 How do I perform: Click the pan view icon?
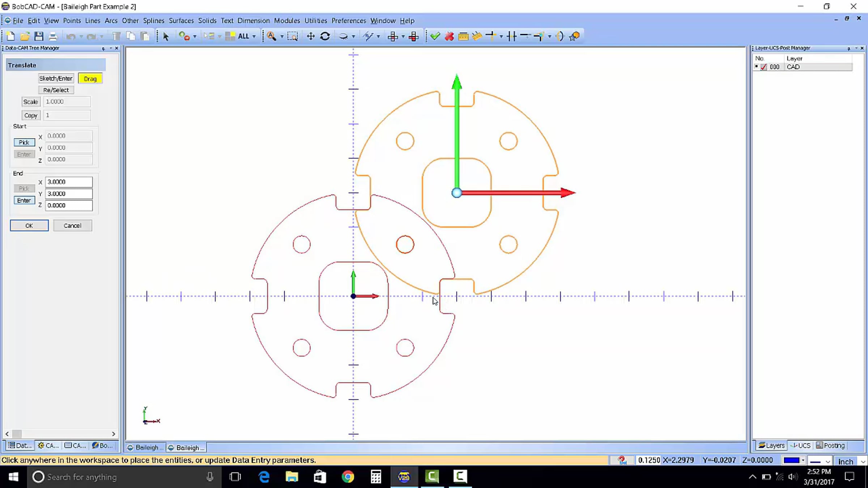pyautogui.click(x=310, y=36)
